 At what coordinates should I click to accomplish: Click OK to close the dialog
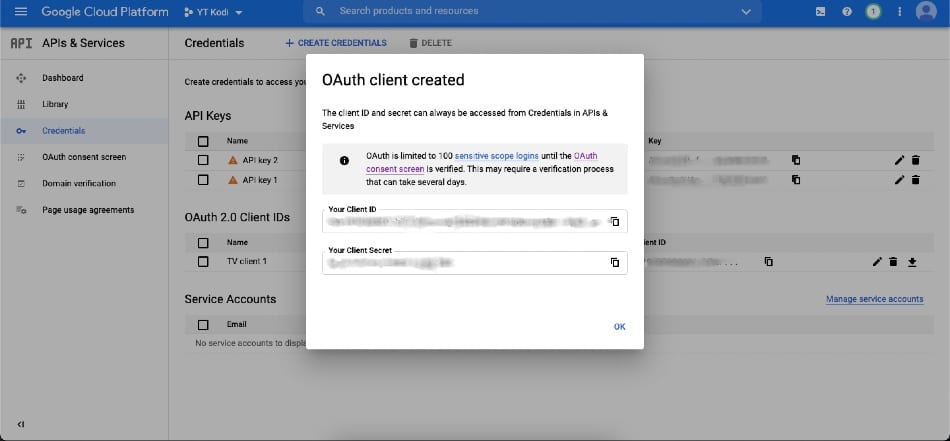pos(619,327)
